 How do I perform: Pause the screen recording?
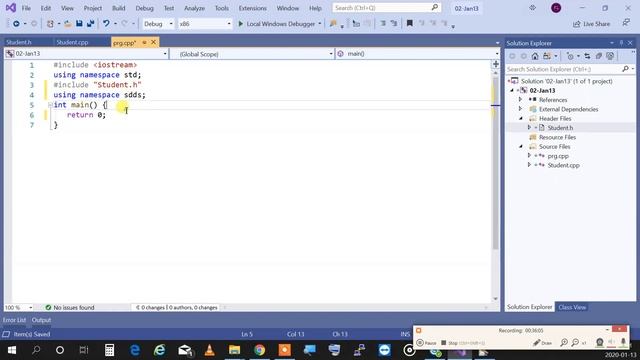tap(426, 343)
